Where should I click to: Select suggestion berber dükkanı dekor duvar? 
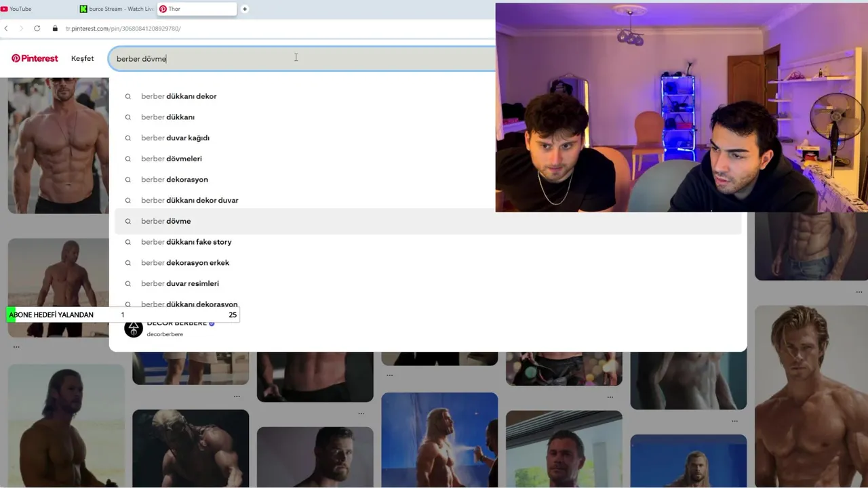(428, 200)
